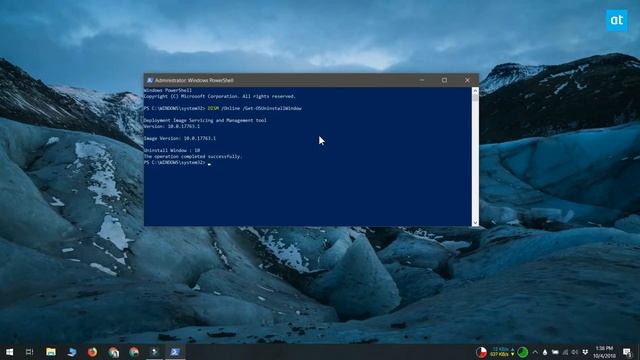Open the Action Center notifications icon
Screen dimensions: 640x360
click(627, 352)
